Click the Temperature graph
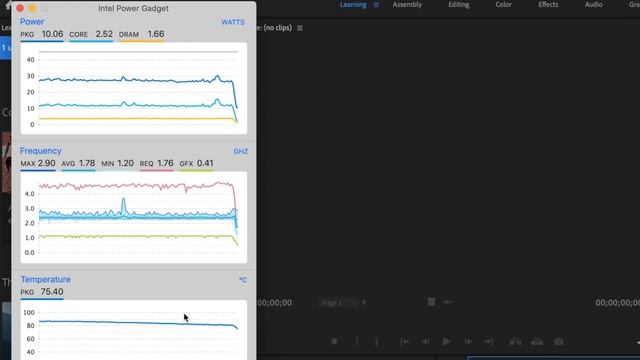 click(x=134, y=330)
